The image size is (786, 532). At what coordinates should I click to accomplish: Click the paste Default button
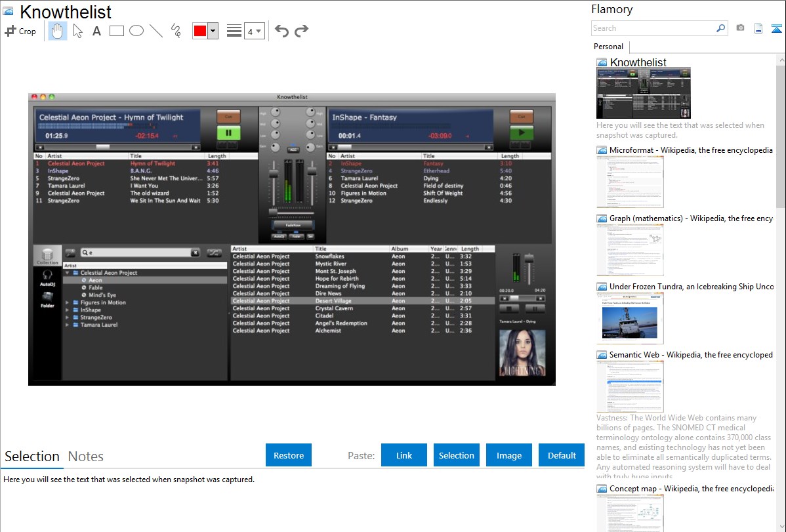point(562,455)
